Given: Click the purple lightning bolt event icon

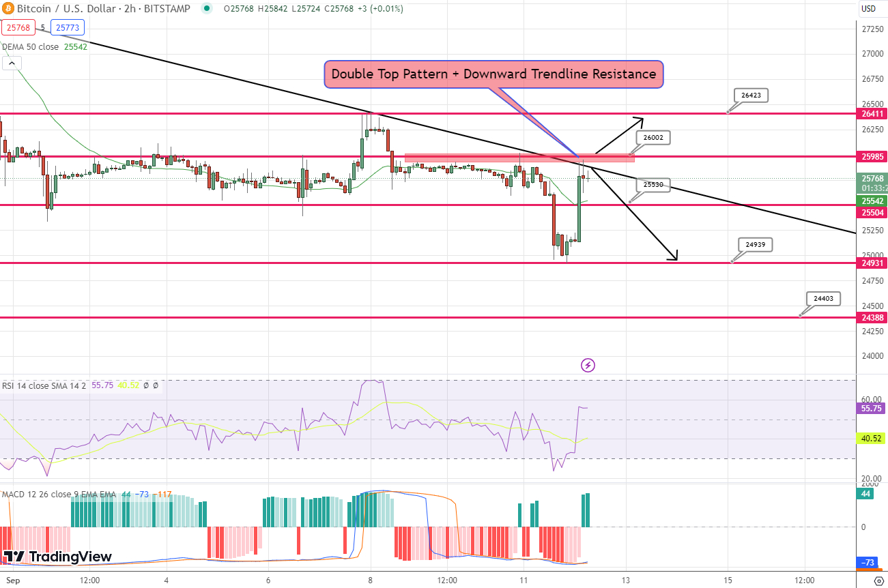Looking at the screenshot, I should (x=588, y=365).
